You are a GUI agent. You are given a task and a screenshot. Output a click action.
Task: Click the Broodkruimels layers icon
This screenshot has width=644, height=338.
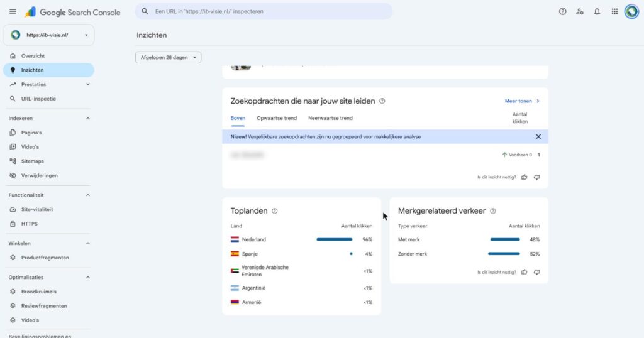click(13, 292)
